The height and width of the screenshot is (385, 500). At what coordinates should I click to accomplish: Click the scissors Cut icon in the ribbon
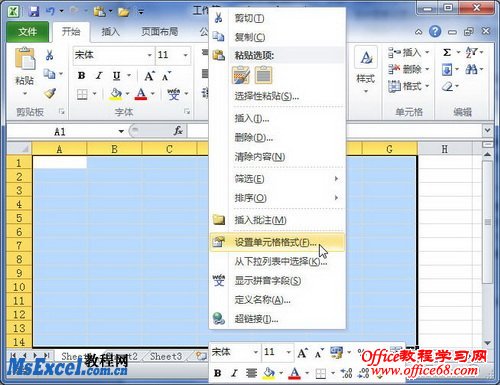tap(50, 55)
